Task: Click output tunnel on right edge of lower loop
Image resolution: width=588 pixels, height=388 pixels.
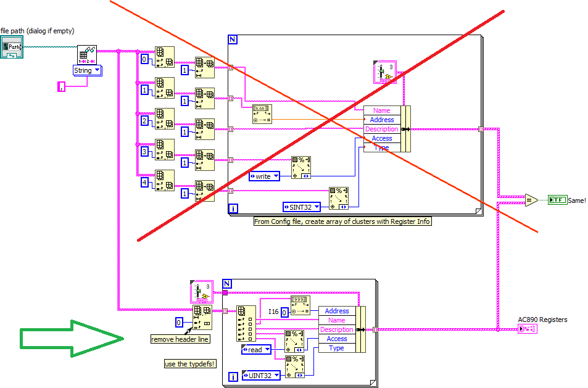Action: click(375, 329)
